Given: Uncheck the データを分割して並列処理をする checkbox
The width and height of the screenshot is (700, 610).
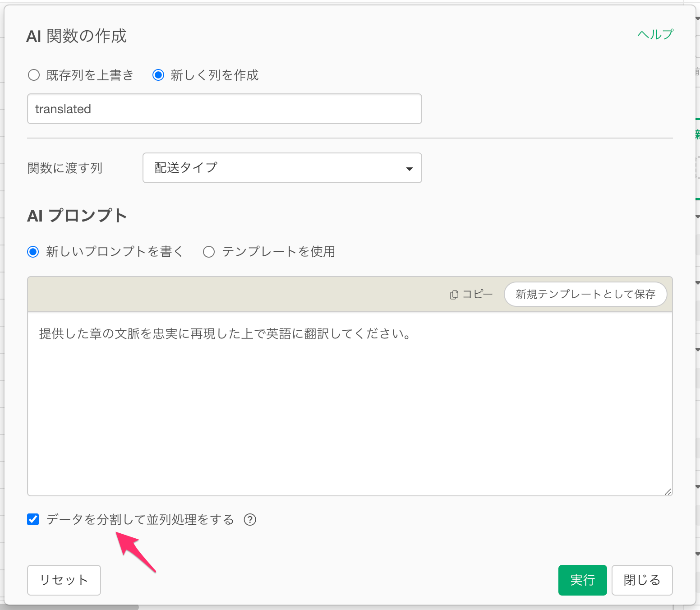Looking at the screenshot, I should [x=33, y=520].
